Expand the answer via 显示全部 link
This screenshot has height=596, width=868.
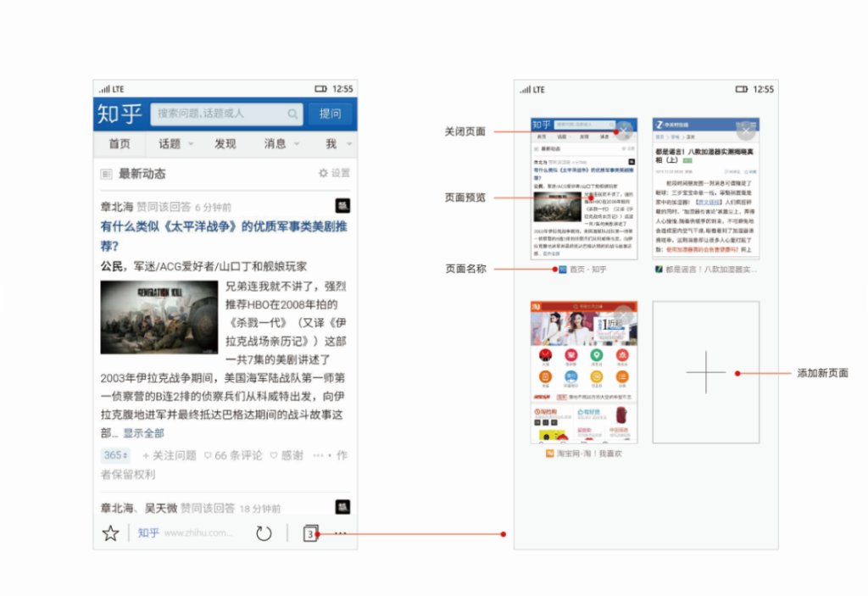point(145,432)
